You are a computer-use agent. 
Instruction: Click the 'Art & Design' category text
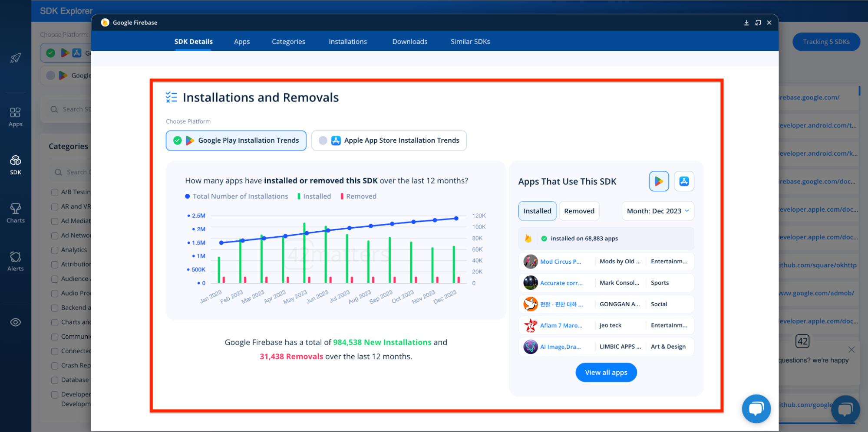point(668,347)
